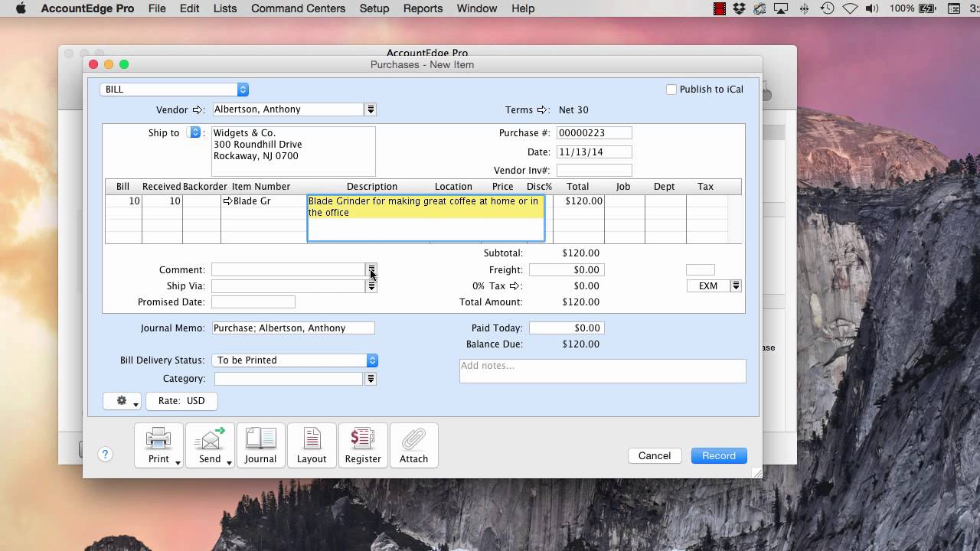Click the Dropbox menu bar icon
Screen dimensions: 980x551
click(x=739, y=8)
